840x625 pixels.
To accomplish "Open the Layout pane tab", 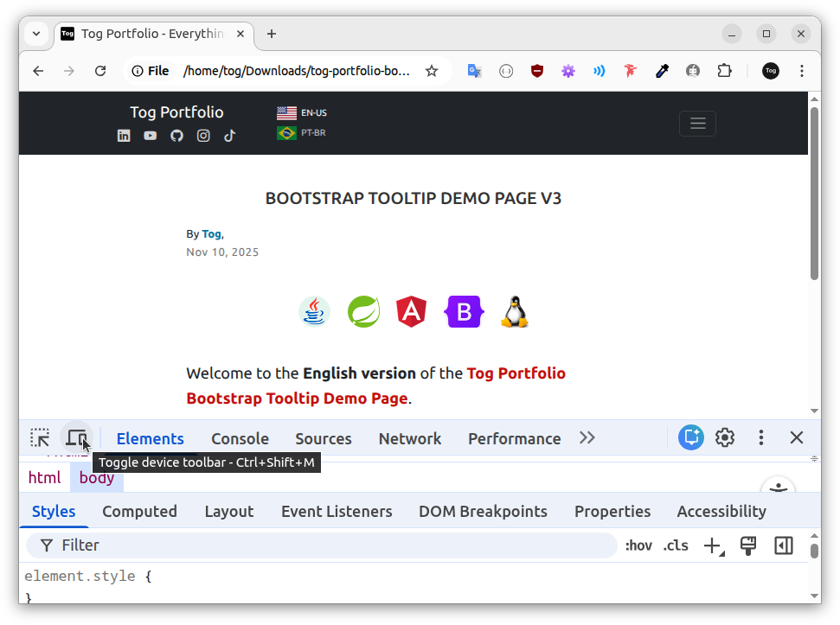I will [x=228, y=512].
